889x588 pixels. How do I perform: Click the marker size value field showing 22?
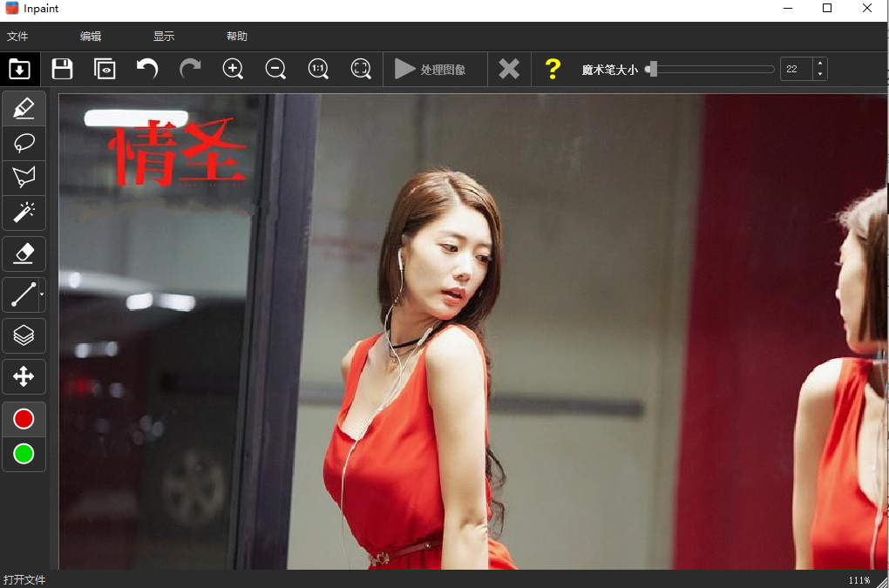[796, 69]
